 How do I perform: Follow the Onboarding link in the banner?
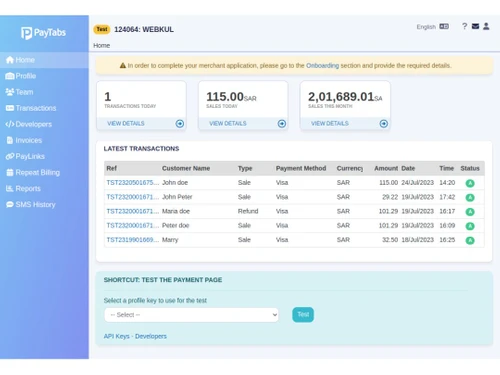tap(322, 66)
